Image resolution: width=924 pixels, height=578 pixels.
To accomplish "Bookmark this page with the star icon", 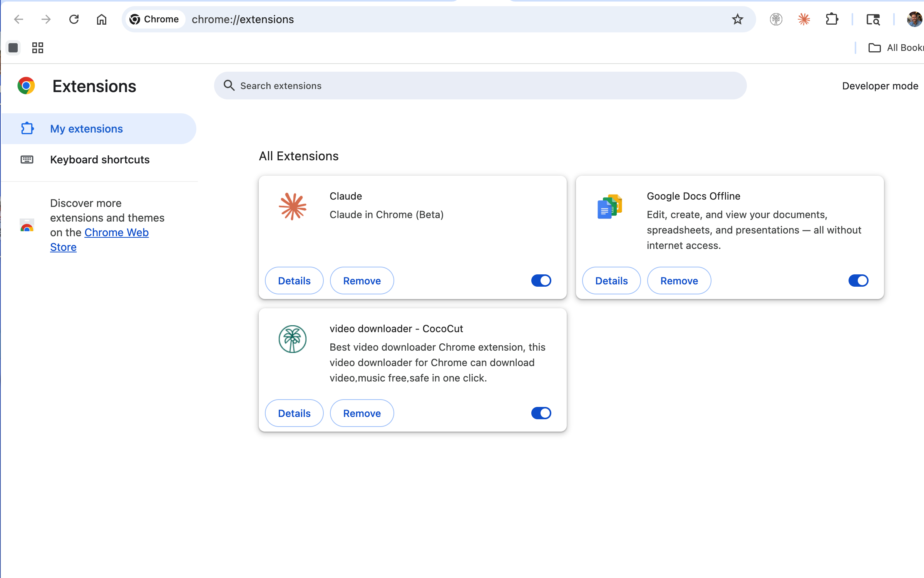I will pos(737,19).
